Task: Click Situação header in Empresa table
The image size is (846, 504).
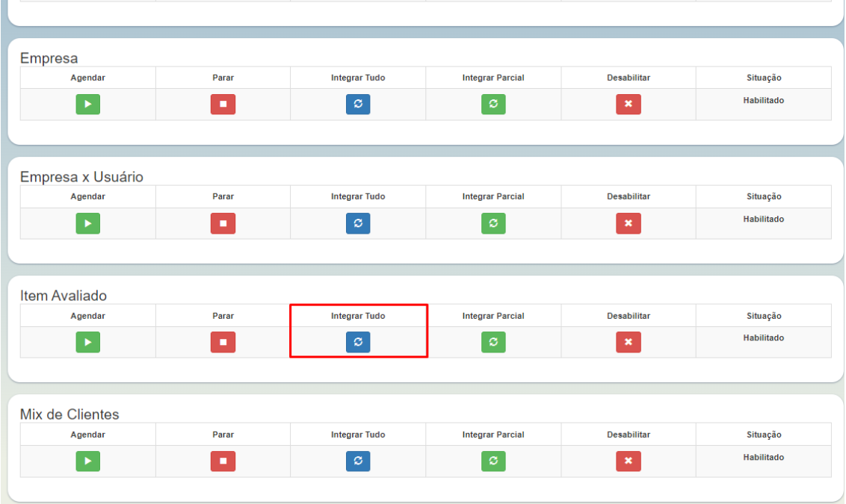Action: [764, 78]
